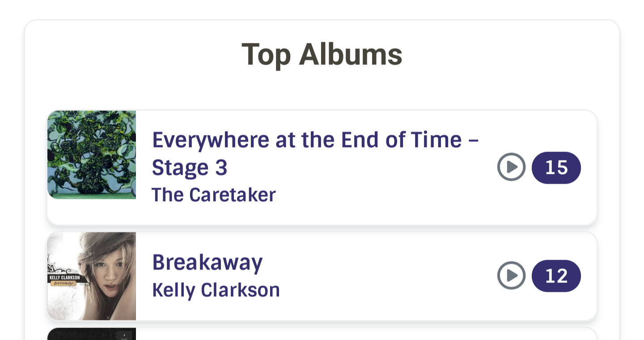
Task: Select the album title Breakaway
Action: 207,262
